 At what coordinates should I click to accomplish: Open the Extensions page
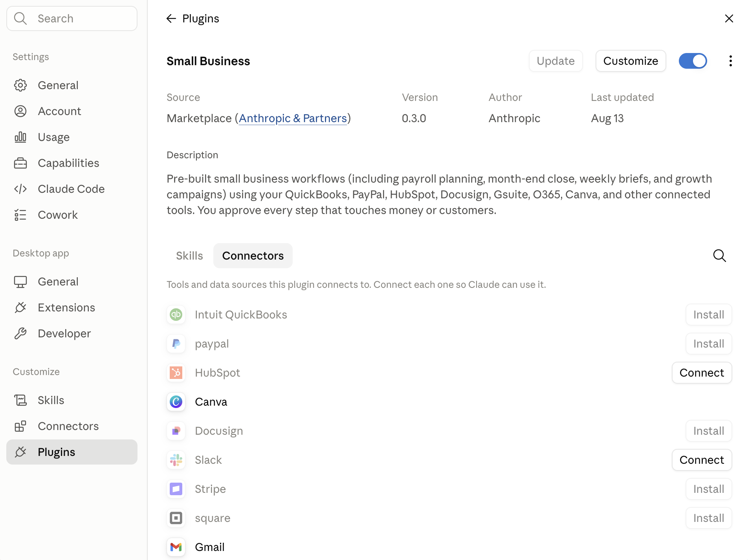[x=72, y=307]
